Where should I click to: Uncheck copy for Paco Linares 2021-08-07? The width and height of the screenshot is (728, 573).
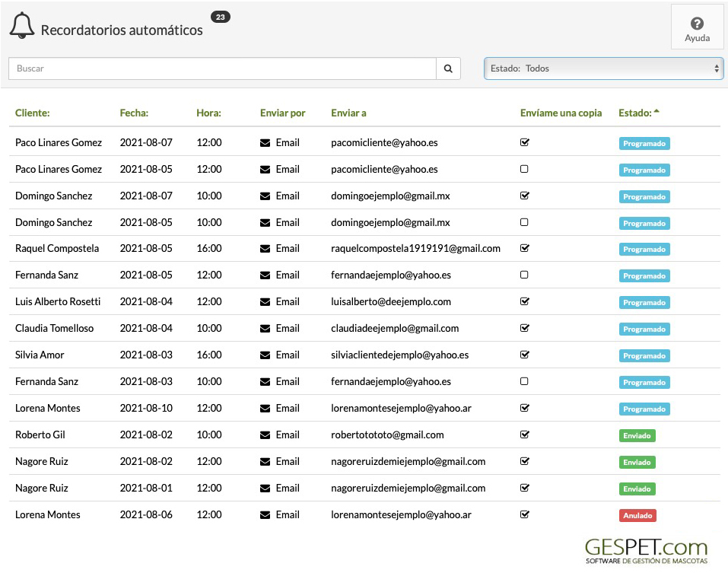[525, 142]
